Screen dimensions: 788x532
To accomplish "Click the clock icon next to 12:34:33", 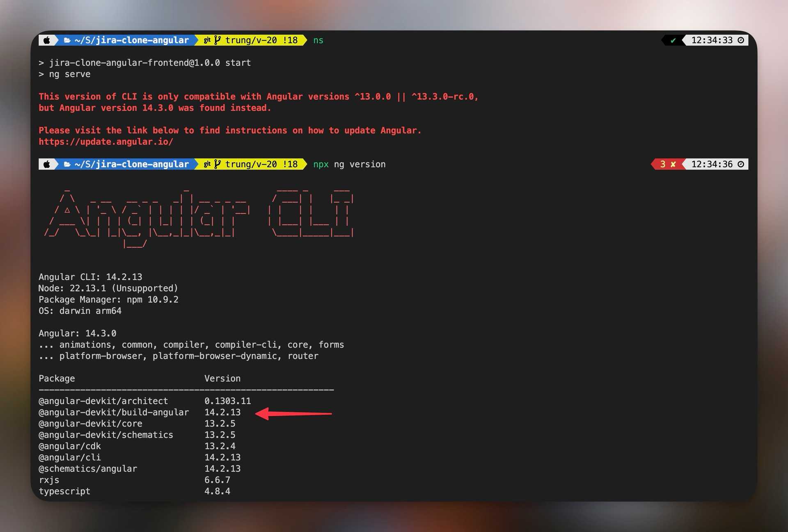I will pos(741,40).
